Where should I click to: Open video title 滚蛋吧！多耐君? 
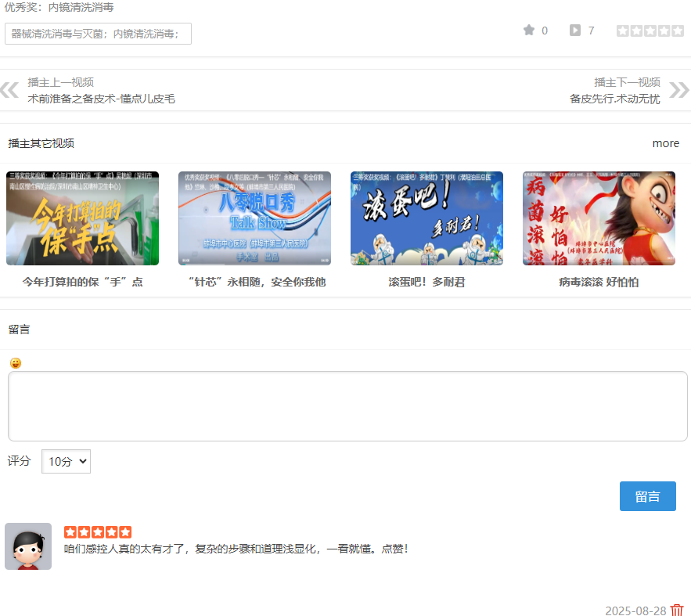(426, 282)
